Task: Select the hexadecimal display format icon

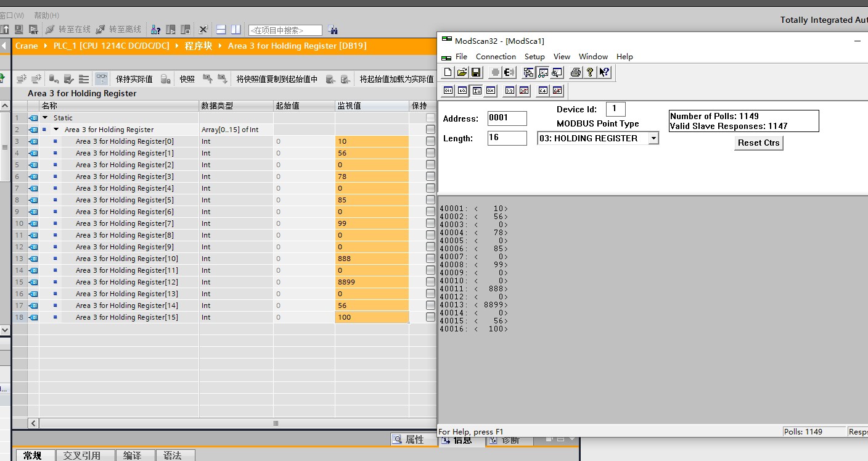Action: click(x=490, y=91)
